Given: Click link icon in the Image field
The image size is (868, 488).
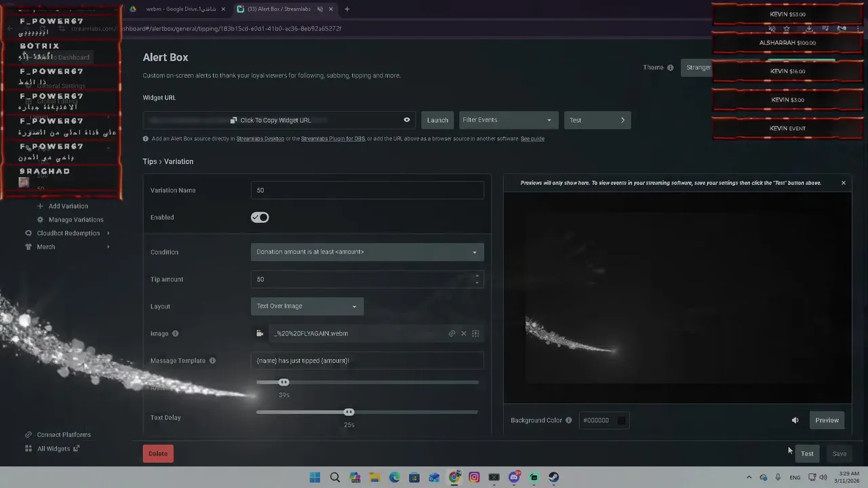Looking at the screenshot, I should [452, 333].
